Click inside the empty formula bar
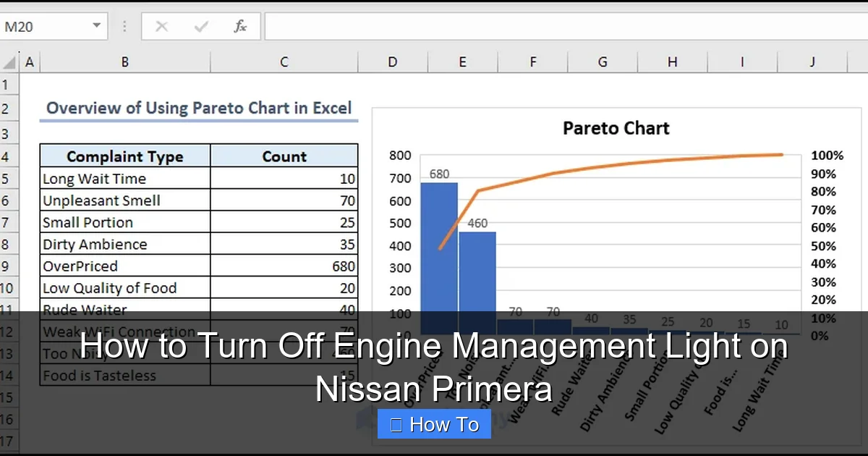The height and width of the screenshot is (456, 868). pyautogui.click(x=566, y=27)
